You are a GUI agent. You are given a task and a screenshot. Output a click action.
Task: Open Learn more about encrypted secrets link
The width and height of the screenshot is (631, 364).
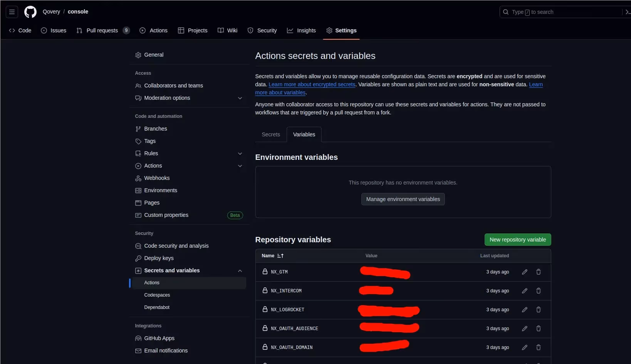pyautogui.click(x=312, y=84)
